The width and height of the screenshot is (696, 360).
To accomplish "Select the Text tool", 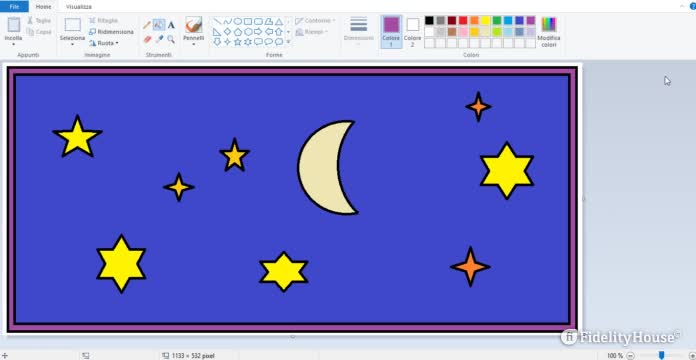I will [171, 25].
